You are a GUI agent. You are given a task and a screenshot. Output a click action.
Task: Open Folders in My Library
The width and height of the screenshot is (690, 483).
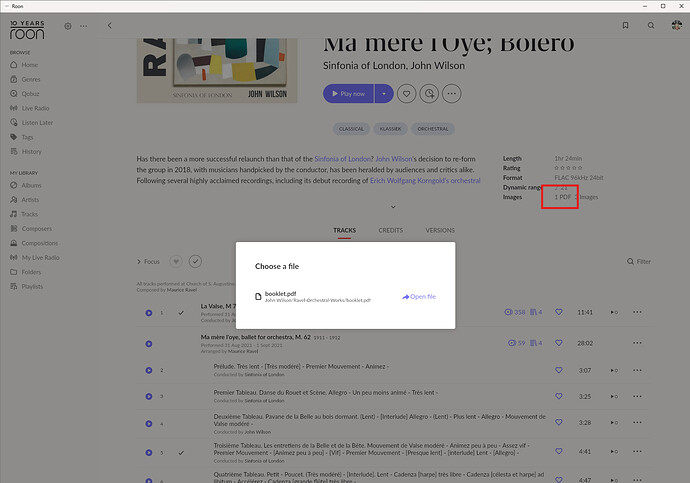[26, 272]
